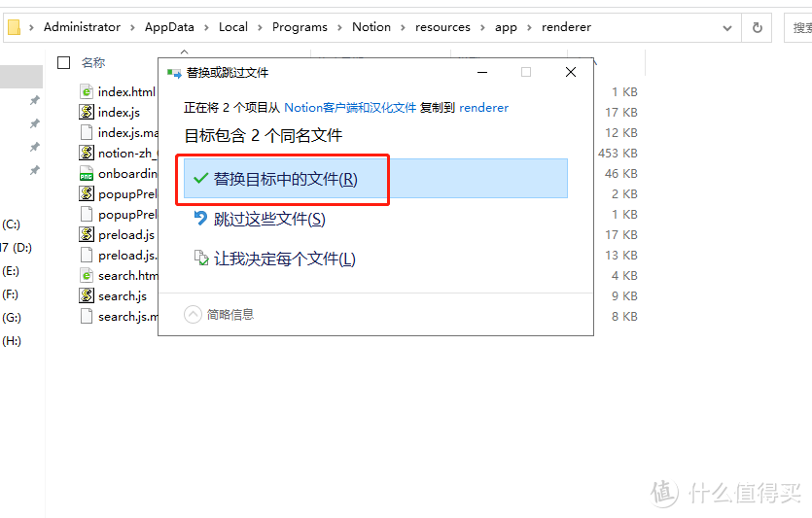Select the preload.js script file icon
Viewport: 812px width, 518px height.
click(87, 234)
